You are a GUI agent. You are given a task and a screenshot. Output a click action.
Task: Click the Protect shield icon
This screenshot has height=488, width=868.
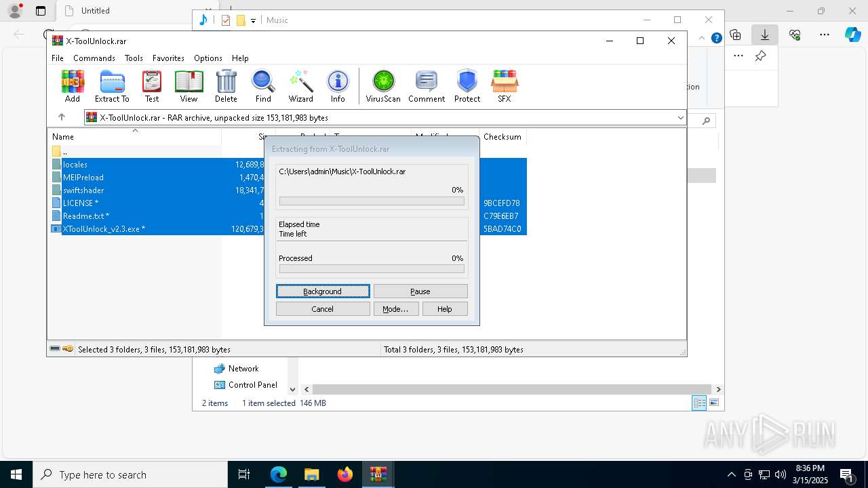pyautogui.click(x=467, y=86)
